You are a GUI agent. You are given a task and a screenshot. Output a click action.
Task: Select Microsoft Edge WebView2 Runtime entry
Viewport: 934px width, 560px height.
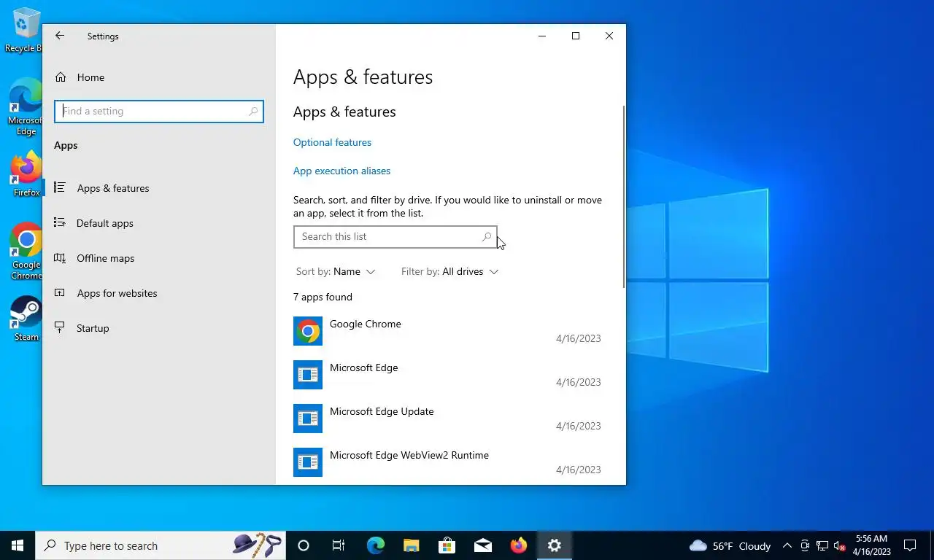(x=447, y=462)
